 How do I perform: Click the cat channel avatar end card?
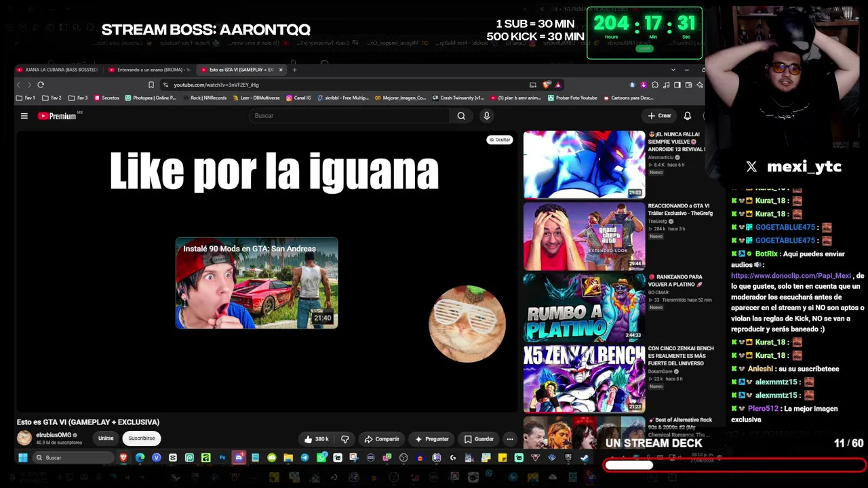click(467, 323)
